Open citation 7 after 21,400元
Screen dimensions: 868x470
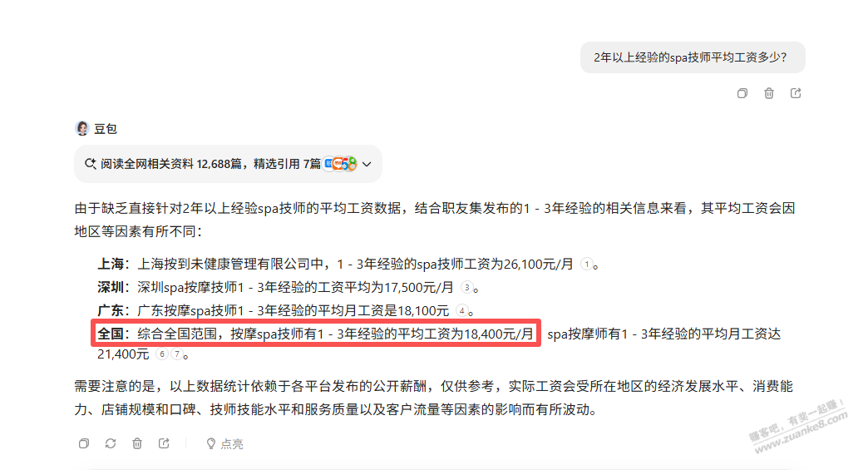[176, 354]
